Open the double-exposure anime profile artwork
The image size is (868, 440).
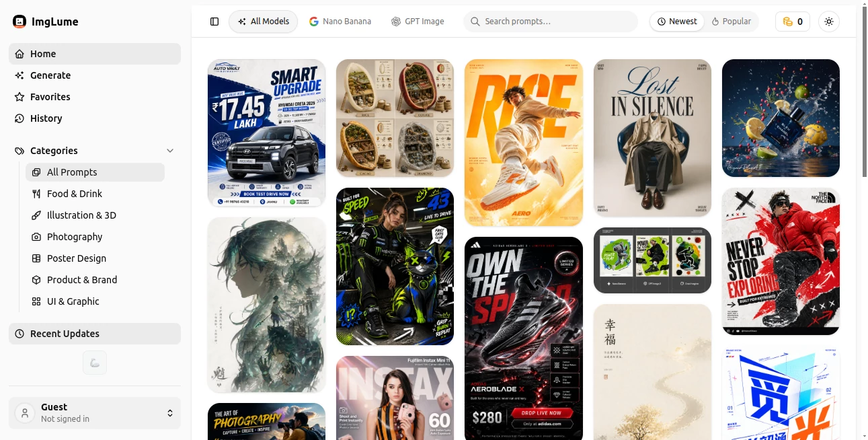coord(266,305)
